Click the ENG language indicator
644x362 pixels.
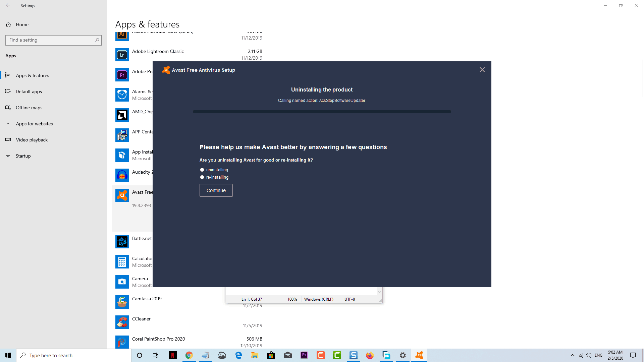[x=598, y=355]
